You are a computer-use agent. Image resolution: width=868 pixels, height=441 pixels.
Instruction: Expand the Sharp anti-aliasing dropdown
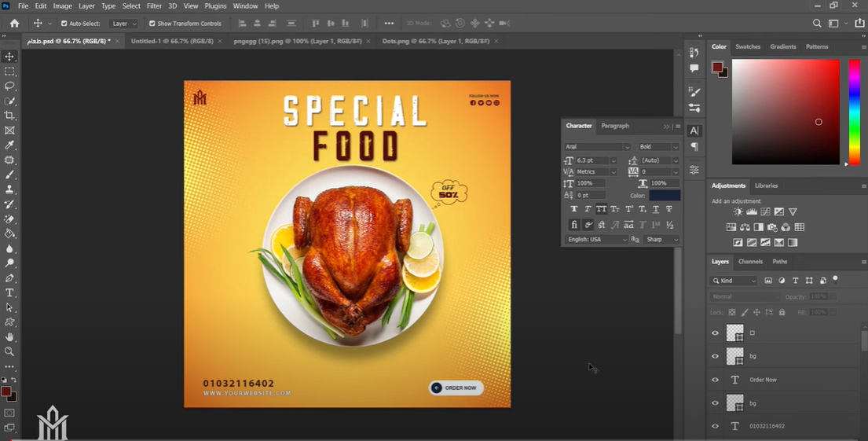[x=661, y=240]
